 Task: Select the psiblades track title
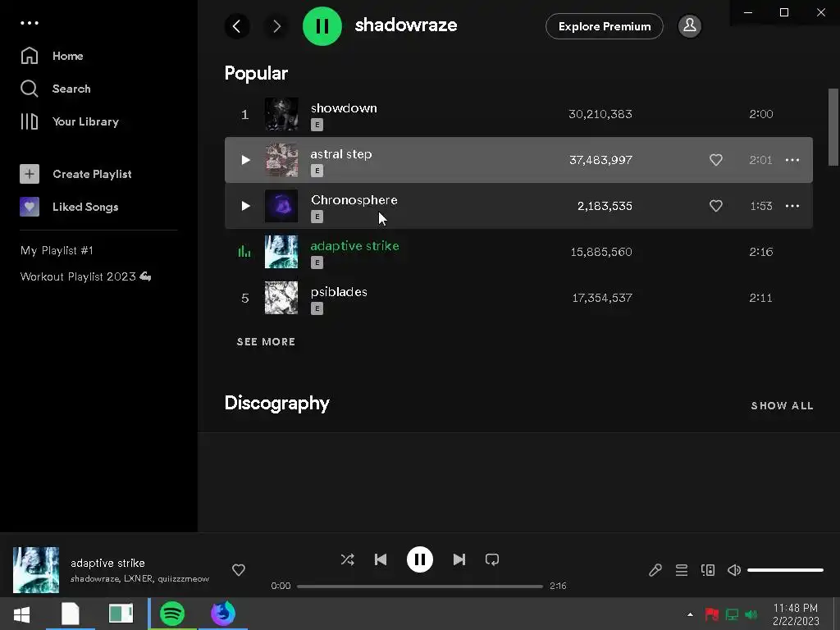pyautogui.click(x=339, y=292)
